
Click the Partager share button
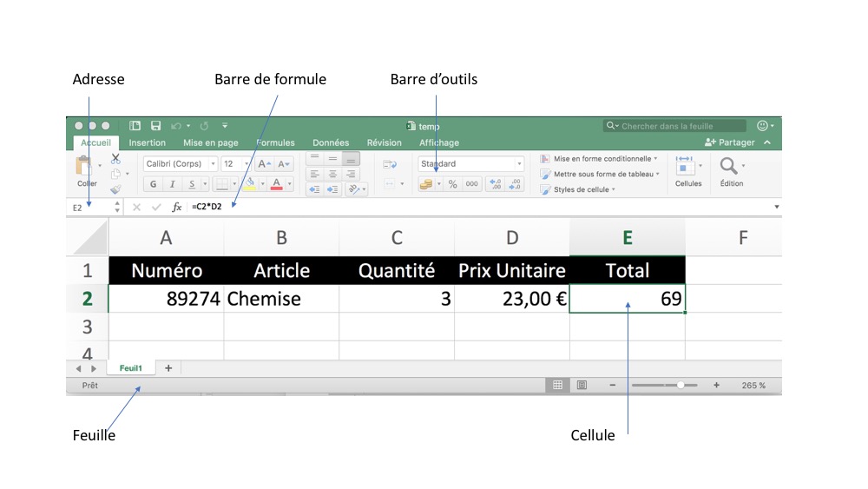coord(730,142)
